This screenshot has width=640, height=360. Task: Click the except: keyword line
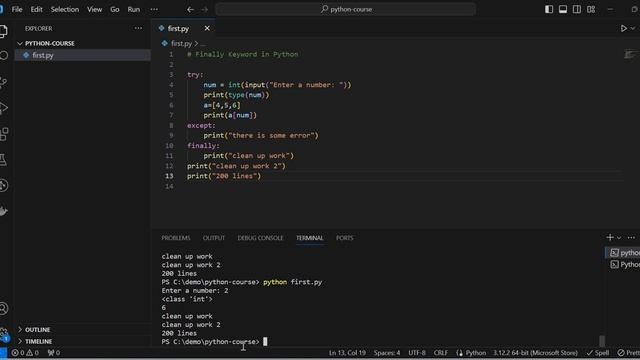click(201, 125)
